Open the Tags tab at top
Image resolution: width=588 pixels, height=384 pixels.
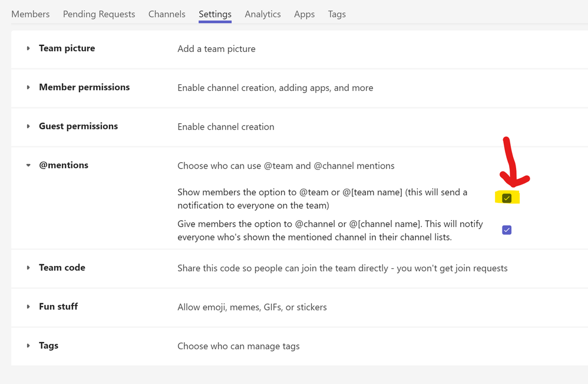(x=337, y=14)
